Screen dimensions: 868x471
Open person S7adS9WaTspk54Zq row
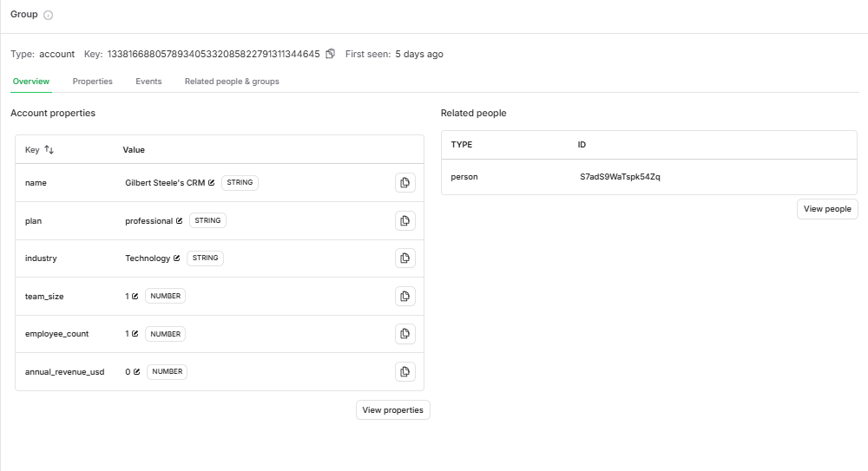click(x=620, y=177)
